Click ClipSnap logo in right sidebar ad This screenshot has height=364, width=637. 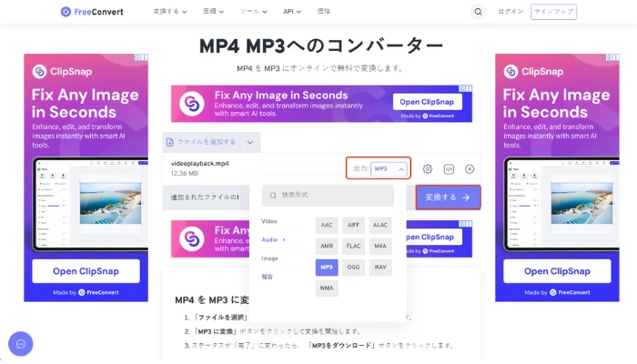[533, 72]
